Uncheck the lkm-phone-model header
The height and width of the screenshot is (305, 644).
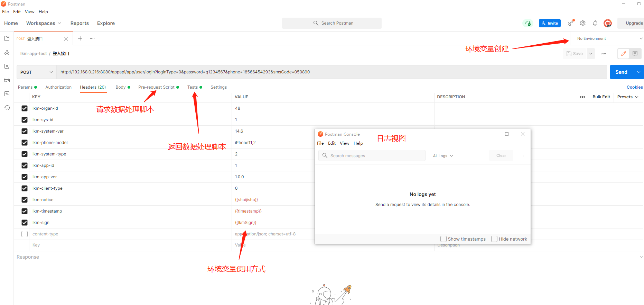click(x=25, y=143)
